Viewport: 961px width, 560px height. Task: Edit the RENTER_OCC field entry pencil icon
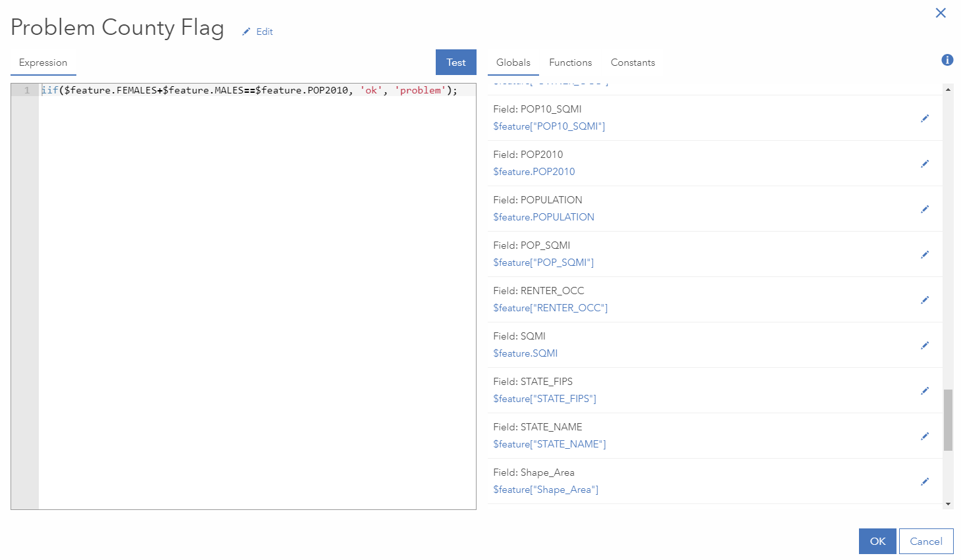point(925,299)
